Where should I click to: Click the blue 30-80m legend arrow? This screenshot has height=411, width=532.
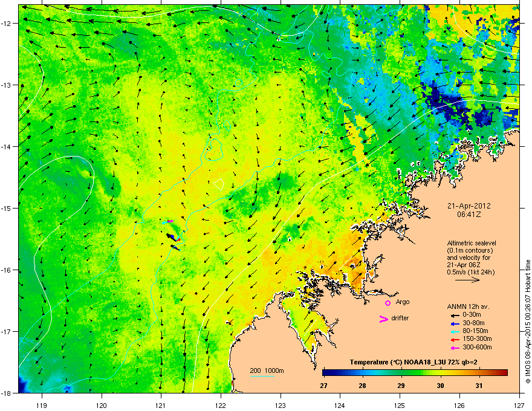click(455, 323)
